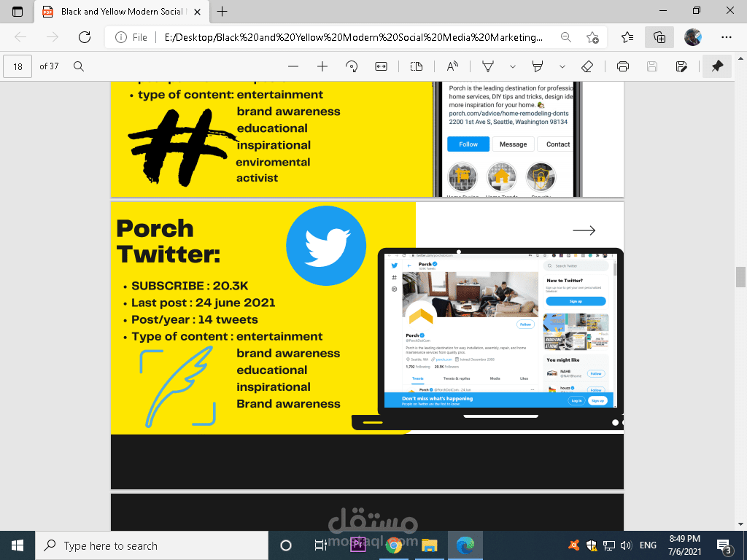Start Read aloud
Viewport: 747px width, 560px height.
(452, 66)
